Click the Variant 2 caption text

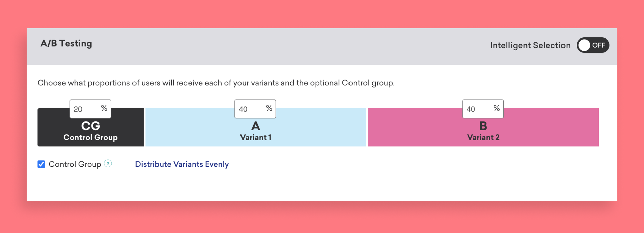tap(483, 137)
